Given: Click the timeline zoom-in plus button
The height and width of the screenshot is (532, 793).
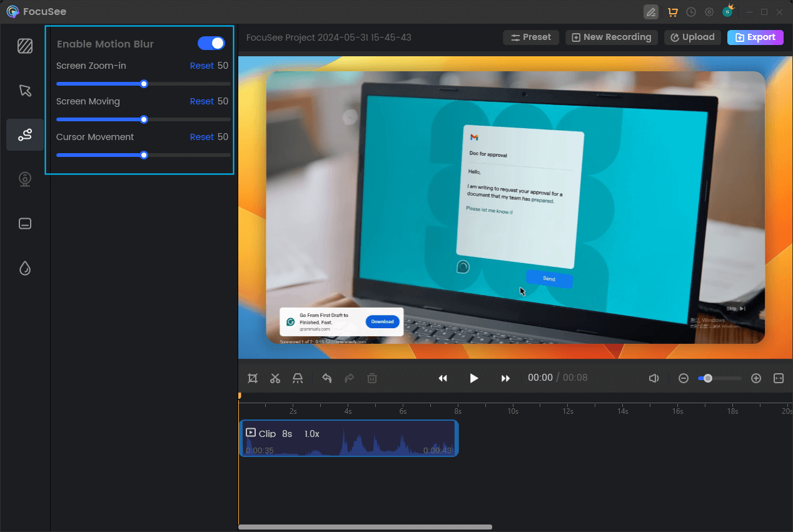Looking at the screenshot, I should [756, 378].
